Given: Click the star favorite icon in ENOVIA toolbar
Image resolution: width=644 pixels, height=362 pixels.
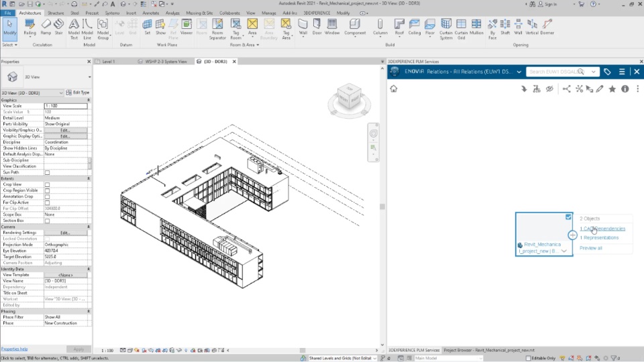Looking at the screenshot, I should tap(612, 88).
